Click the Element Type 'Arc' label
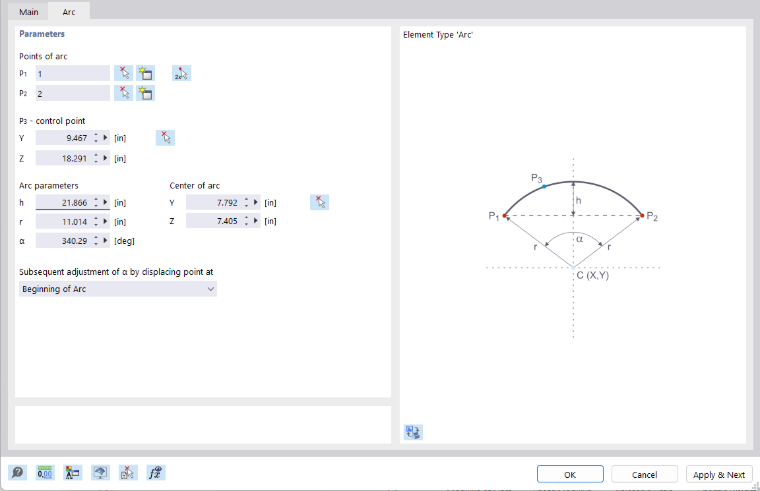The height and width of the screenshot is (491, 760). click(438, 35)
